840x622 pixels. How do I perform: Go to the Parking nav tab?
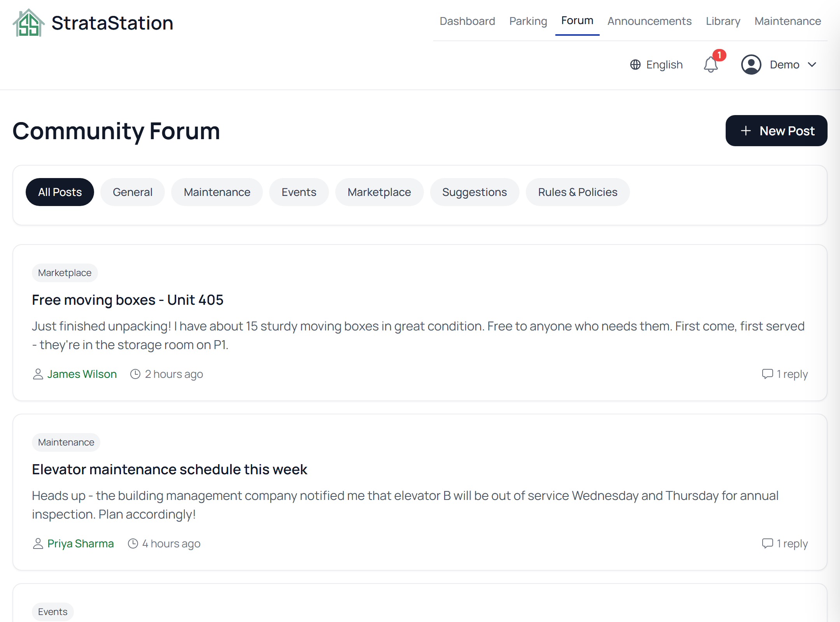528,21
